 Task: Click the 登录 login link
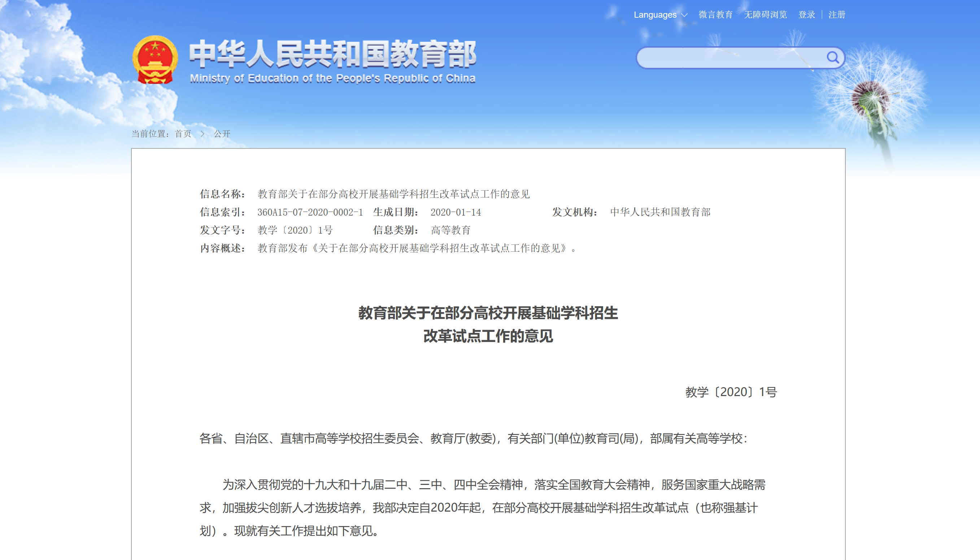(807, 14)
